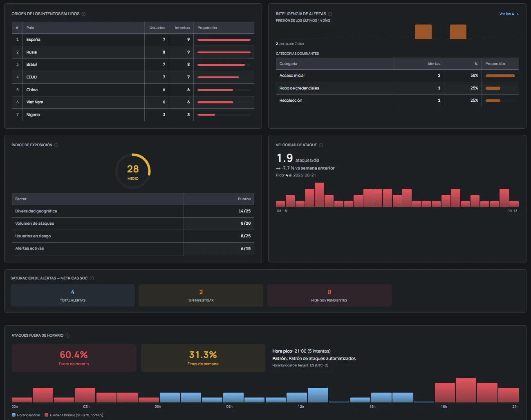Screen dimensions: 531x420
Task: Click the Nigeria row proportion bar
Action: click(x=224, y=115)
